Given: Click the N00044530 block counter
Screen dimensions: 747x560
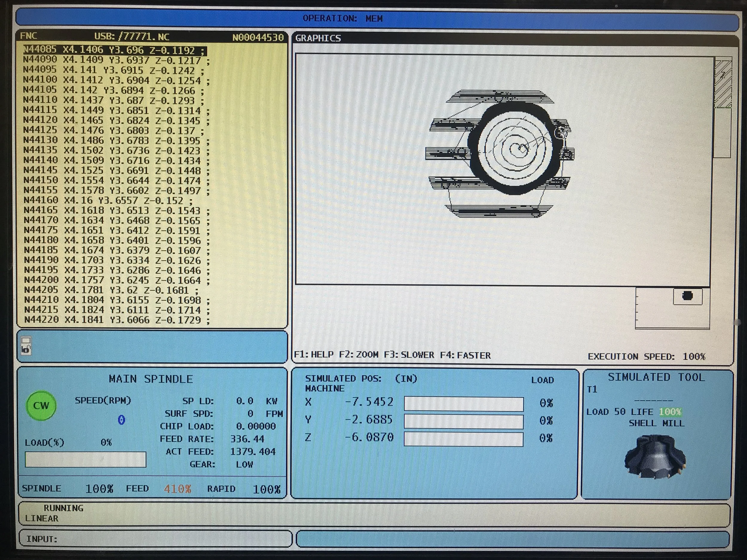Looking at the screenshot, I should tap(258, 37).
